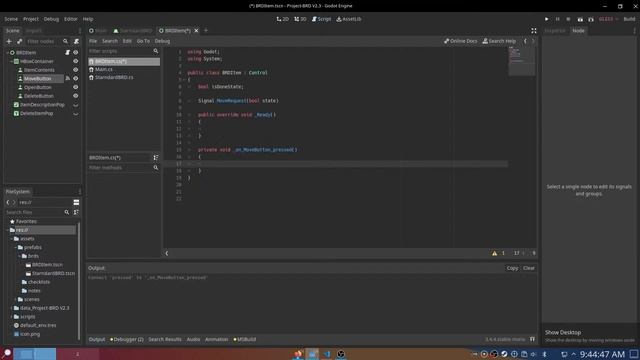Viewport: 640px width, 360px height.
Task: Click the search icon in filter methods field
Action: coord(156,168)
